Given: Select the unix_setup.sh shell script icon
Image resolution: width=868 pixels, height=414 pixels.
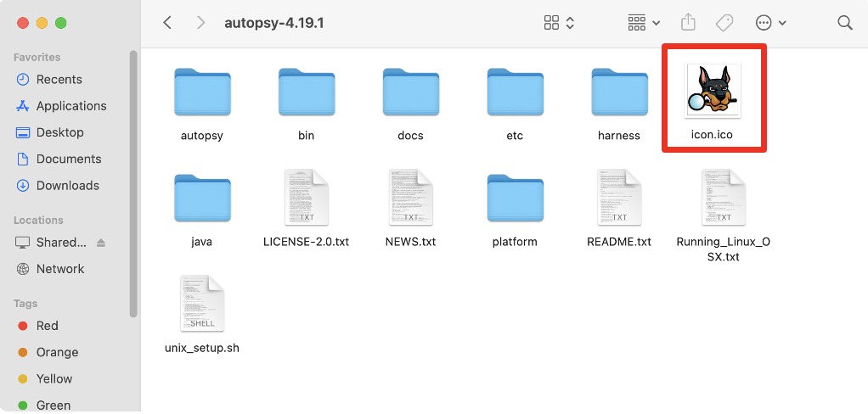Looking at the screenshot, I should (202, 304).
